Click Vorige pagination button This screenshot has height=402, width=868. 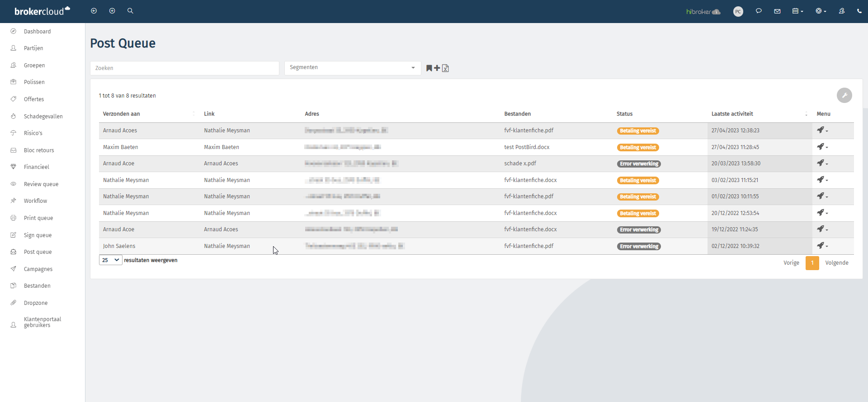pyautogui.click(x=791, y=263)
